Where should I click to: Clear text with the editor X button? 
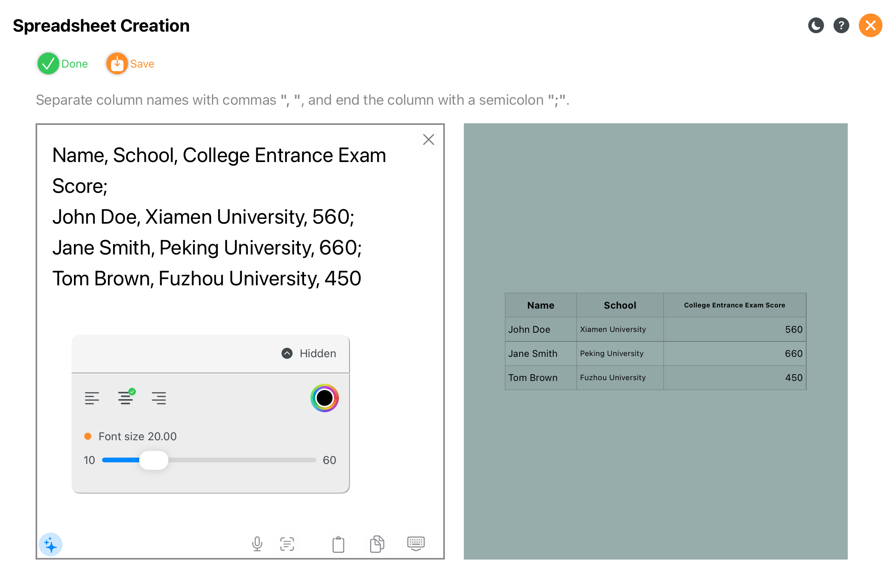tap(428, 139)
